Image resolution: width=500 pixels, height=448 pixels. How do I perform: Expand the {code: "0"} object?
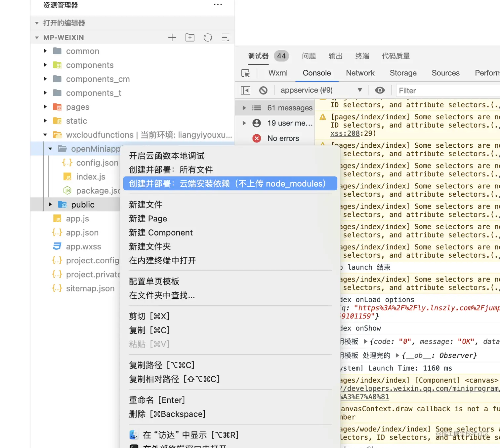click(365, 341)
